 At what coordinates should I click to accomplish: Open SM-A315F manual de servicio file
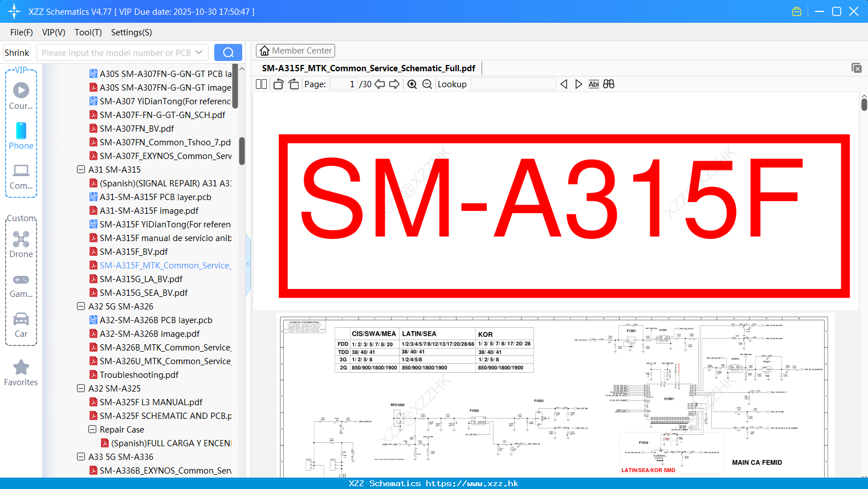[161, 238]
